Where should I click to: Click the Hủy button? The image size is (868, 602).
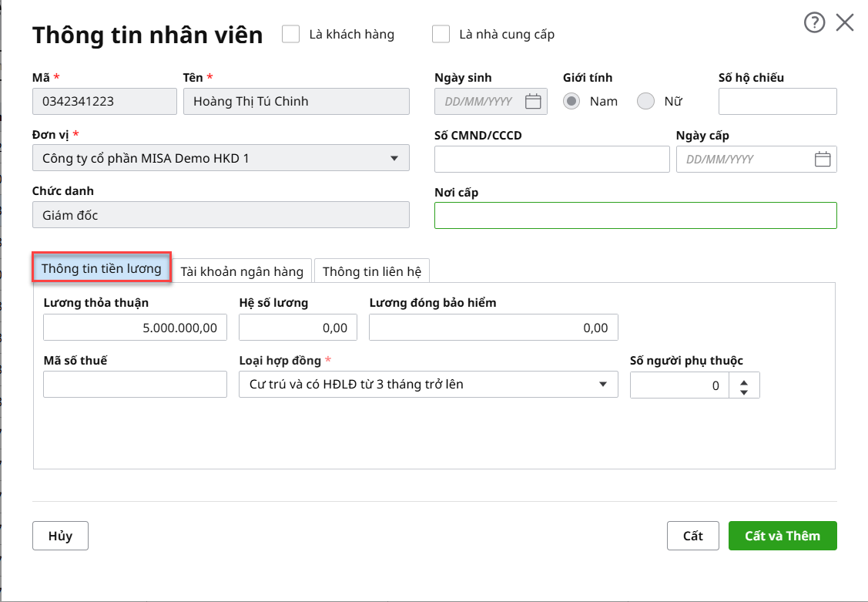[x=60, y=536]
